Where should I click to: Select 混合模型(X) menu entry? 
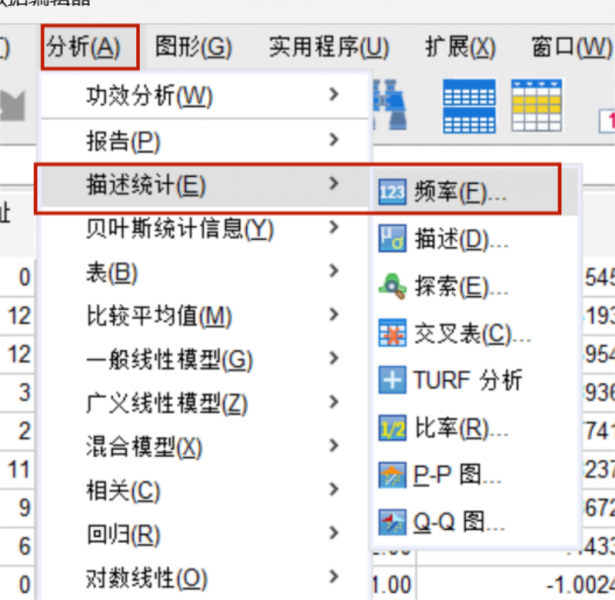point(205,447)
